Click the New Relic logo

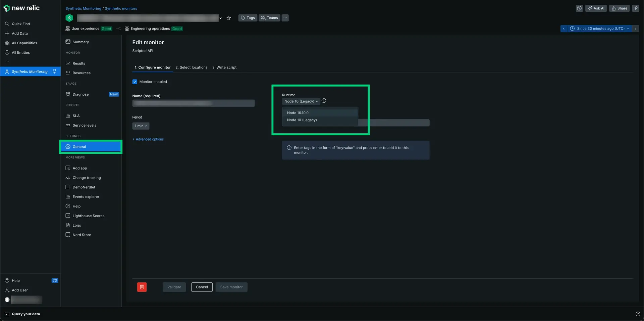[x=22, y=8]
